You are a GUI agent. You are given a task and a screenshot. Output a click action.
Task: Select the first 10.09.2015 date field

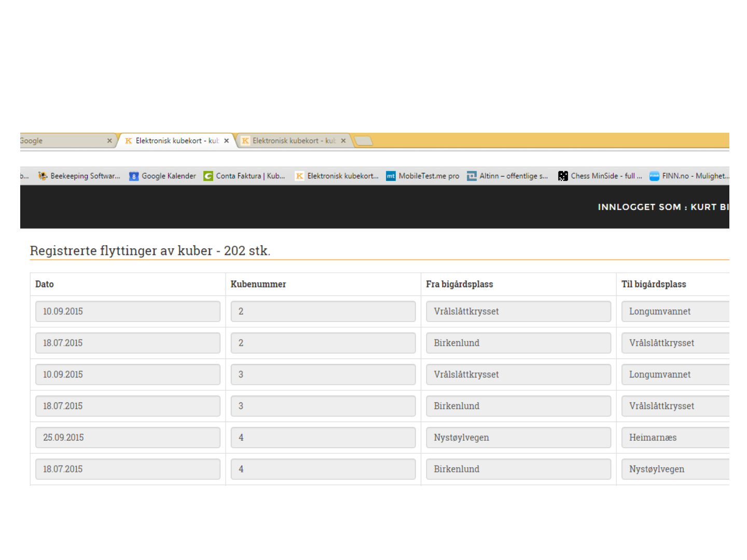click(128, 312)
